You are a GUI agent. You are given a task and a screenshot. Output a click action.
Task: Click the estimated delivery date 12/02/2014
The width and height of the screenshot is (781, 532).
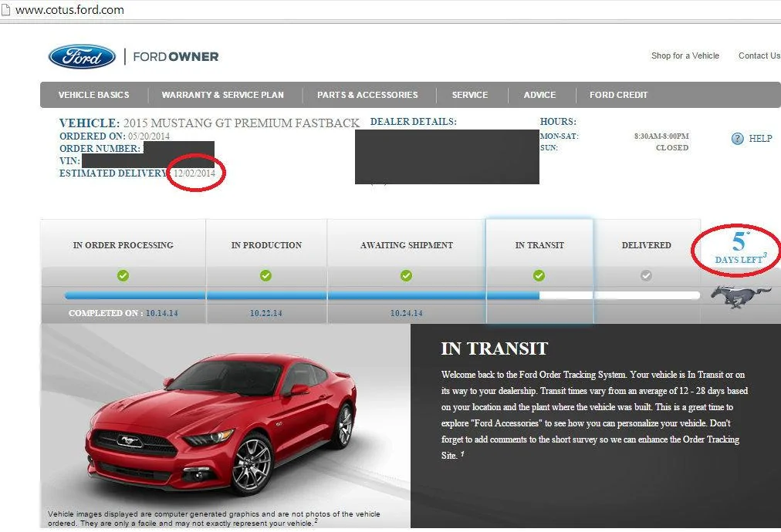[x=194, y=173]
